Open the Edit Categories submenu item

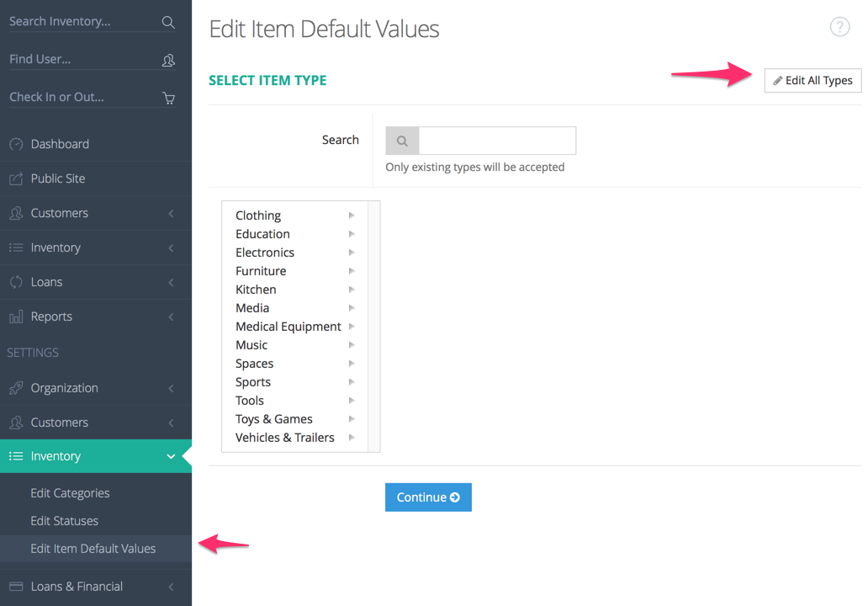(70, 493)
